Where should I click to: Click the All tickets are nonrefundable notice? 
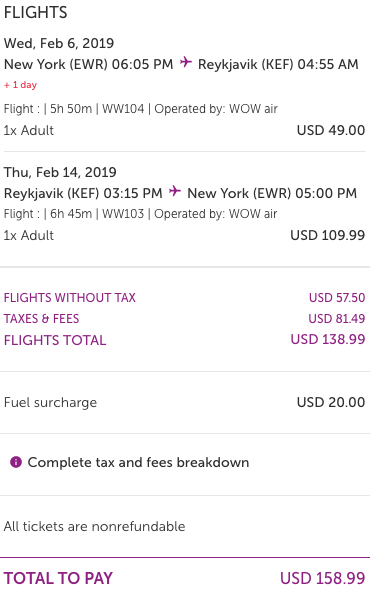click(95, 526)
